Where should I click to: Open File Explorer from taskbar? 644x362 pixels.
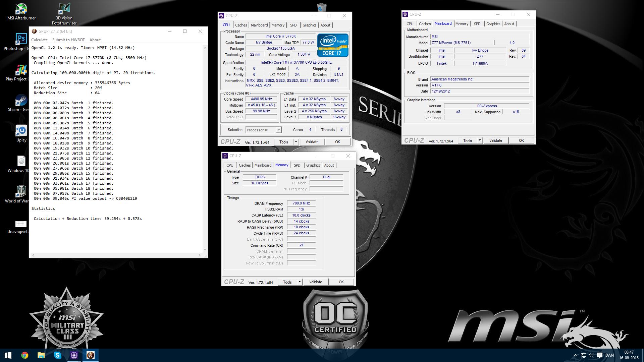pos(41,355)
